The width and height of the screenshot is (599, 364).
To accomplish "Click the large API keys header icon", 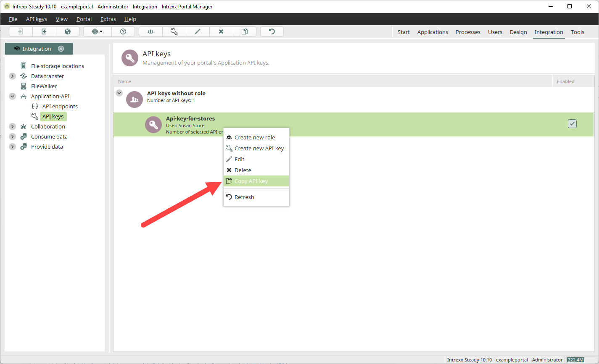I will [130, 58].
